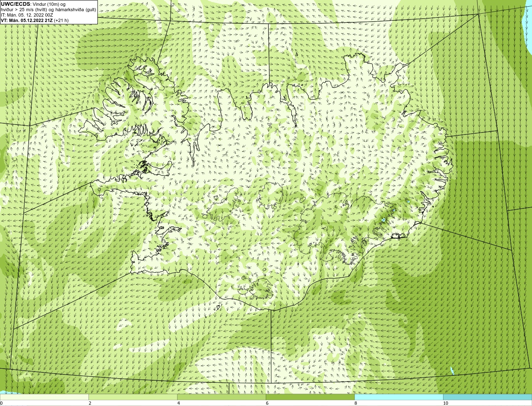Screen dimensions: 532x406
Task: Click the 0–2 m/s palest color bar segment
Action: [x=44, y=397]
